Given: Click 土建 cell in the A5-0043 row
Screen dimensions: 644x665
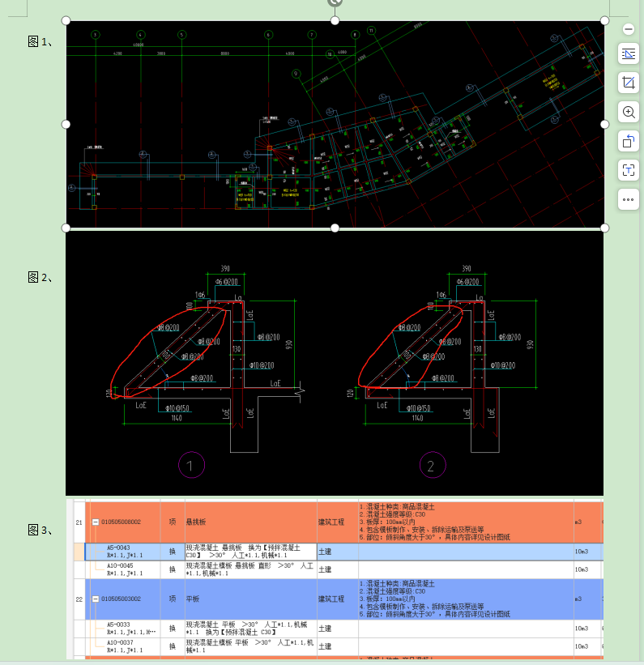Looking at the screenshot, I should point(337,552).
